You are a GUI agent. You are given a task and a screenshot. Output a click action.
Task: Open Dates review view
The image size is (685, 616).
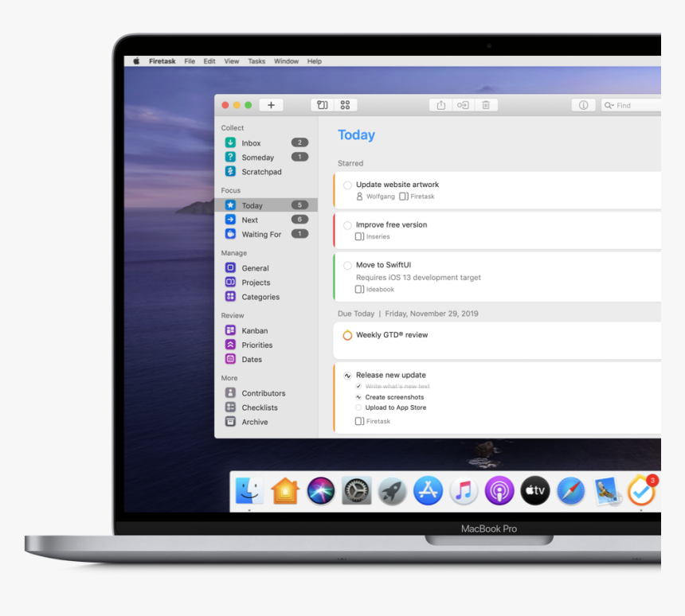point(267,359)
